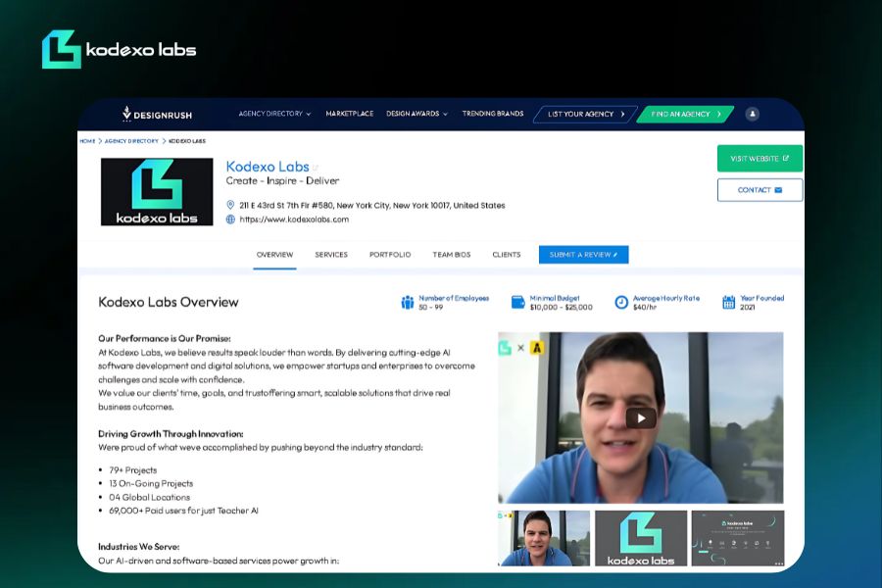Open the Marketplace nav item
Screen dimensions: 882x588
349,114
